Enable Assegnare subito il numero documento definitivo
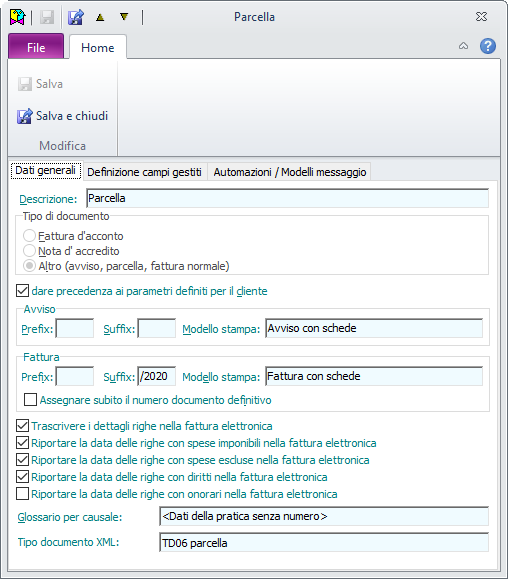 coord(30,400)
